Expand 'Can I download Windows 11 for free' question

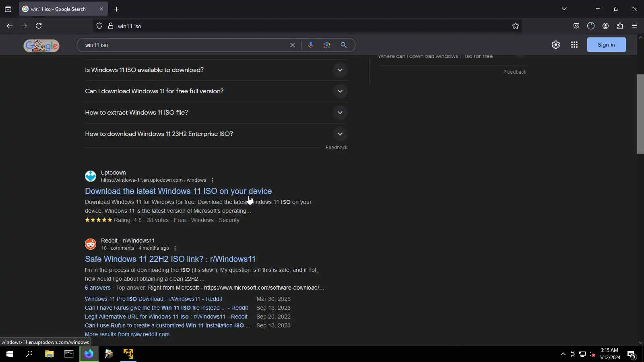[x=216, y=91]
